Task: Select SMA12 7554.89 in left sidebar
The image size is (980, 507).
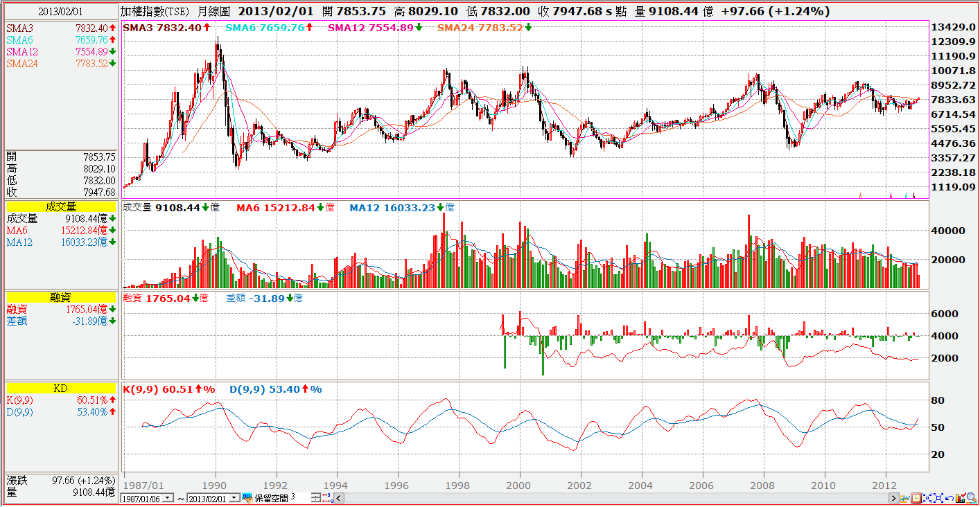Action: [x=61, y=51]
